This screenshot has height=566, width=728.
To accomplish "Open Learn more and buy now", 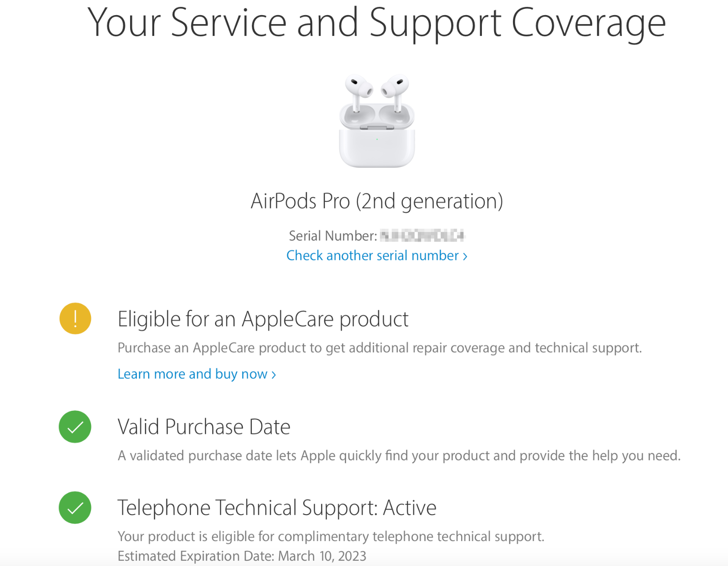I will click(x=192, y=374).
